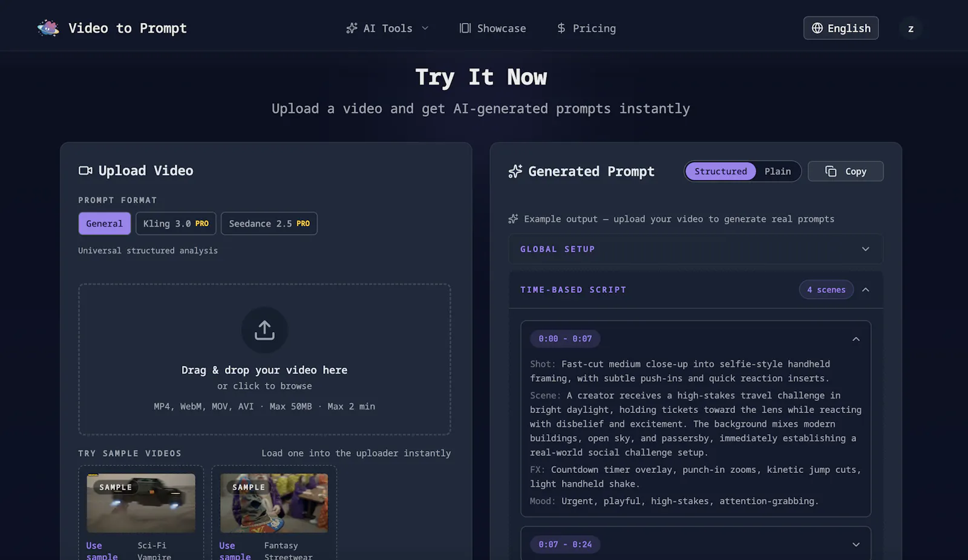Click the 'Try It Now' heading
The image size is (968, 560).
481,77
